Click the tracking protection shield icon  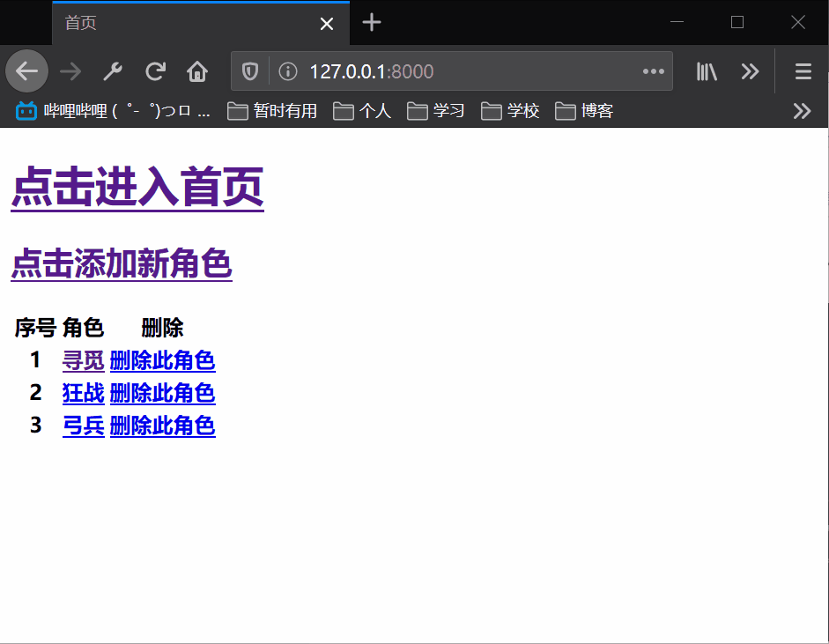pyautogui.click(x=251, y=71)
